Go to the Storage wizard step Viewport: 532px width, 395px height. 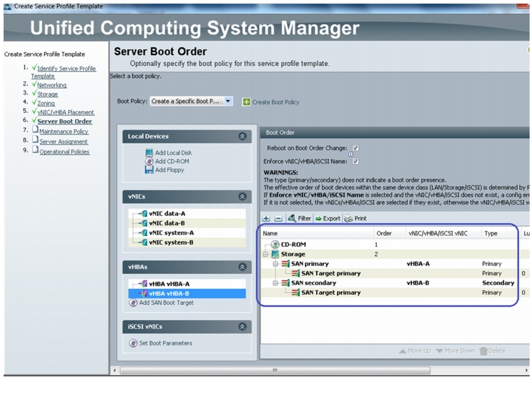click(48, 94)
